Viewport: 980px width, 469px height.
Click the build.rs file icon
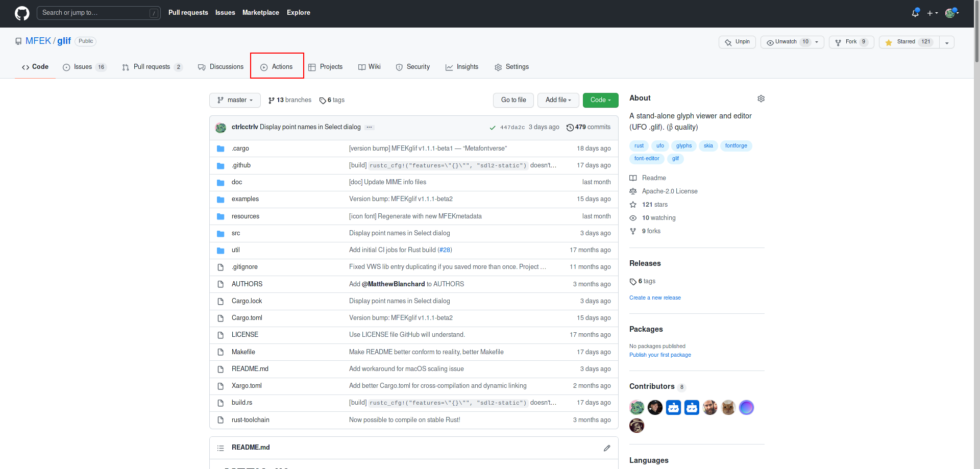[220, 403]
